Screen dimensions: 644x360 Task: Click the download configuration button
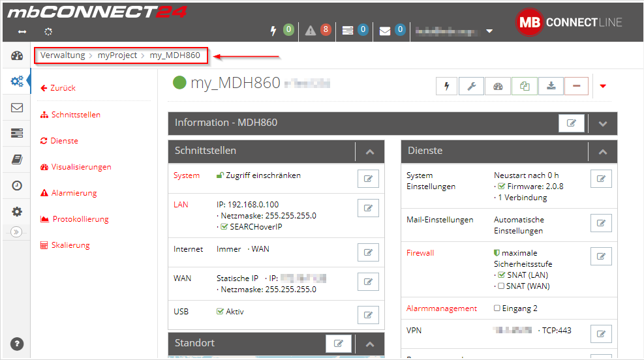tap(551, 86)
